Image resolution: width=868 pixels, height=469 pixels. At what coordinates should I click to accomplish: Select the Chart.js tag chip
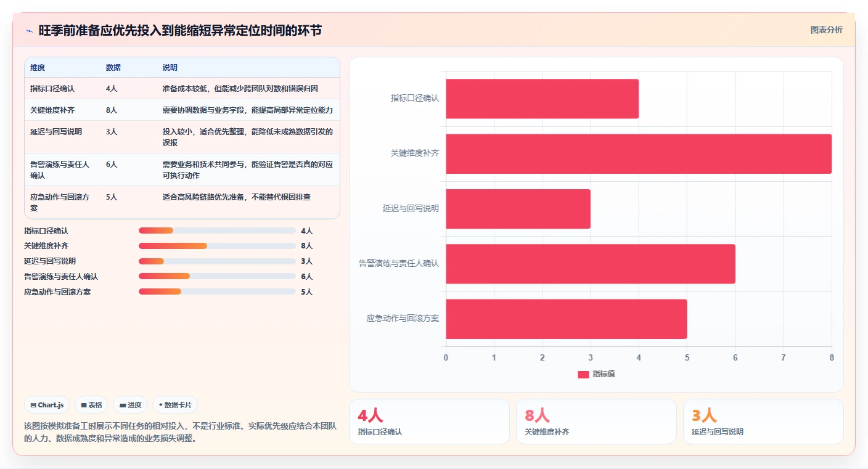pyautogui.click(x=47, y=405)
